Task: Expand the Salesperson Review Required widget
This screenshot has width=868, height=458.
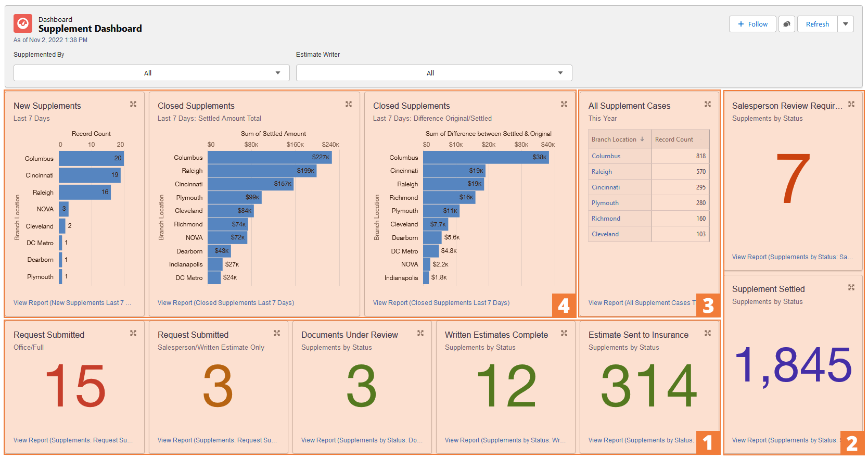Action: (851, 105)
